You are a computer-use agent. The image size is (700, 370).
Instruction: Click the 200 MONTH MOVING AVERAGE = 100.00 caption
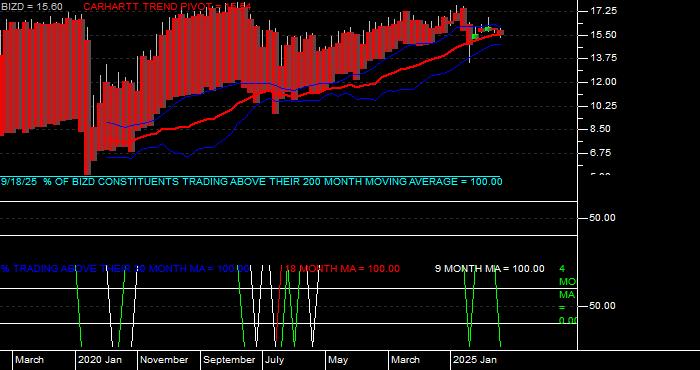coord(403,182)
